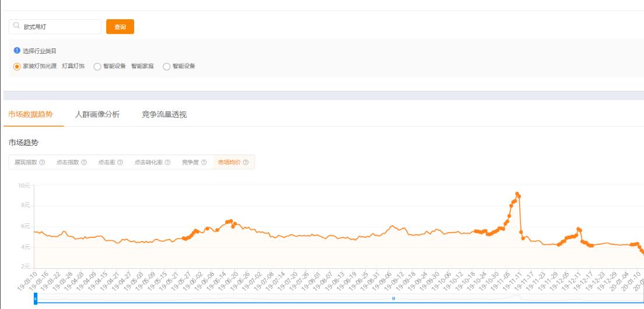
Task: Click the search field containing 欧式吊灯
Action: pyautogui.click(x=55, y=27)
